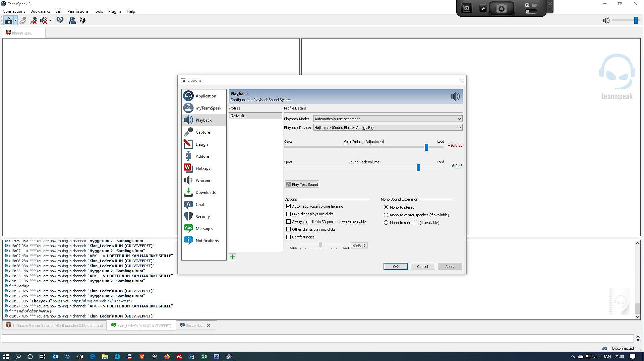
Task: Click the add profile plus icon
Action: tap(232, 257)
